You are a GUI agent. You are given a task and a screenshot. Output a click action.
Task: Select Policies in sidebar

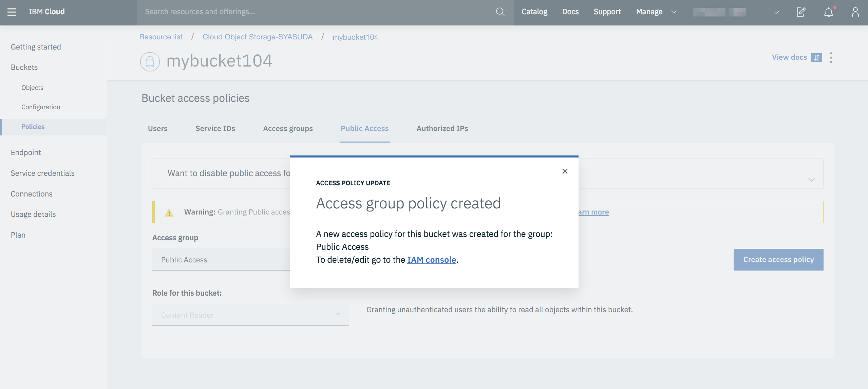tap(33, 127)
